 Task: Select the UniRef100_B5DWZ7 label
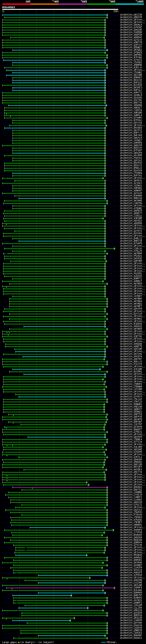click(x=131, y=48)
